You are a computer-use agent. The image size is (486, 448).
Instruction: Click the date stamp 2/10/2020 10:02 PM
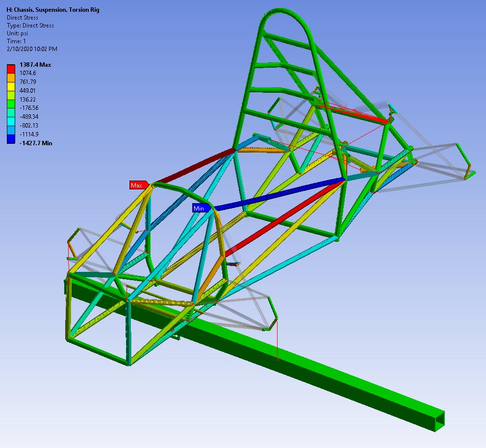pos(32,49)
